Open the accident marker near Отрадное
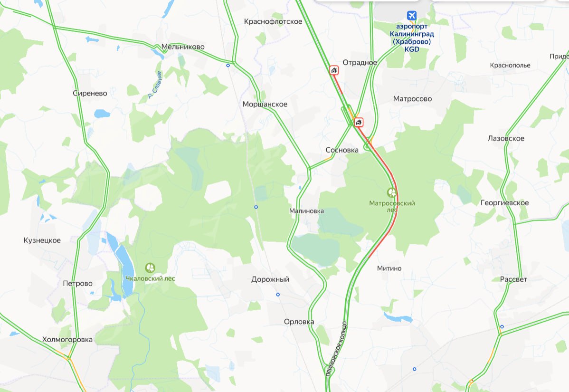The height and width of the screenshot is (392, 569). pos(334,70)
